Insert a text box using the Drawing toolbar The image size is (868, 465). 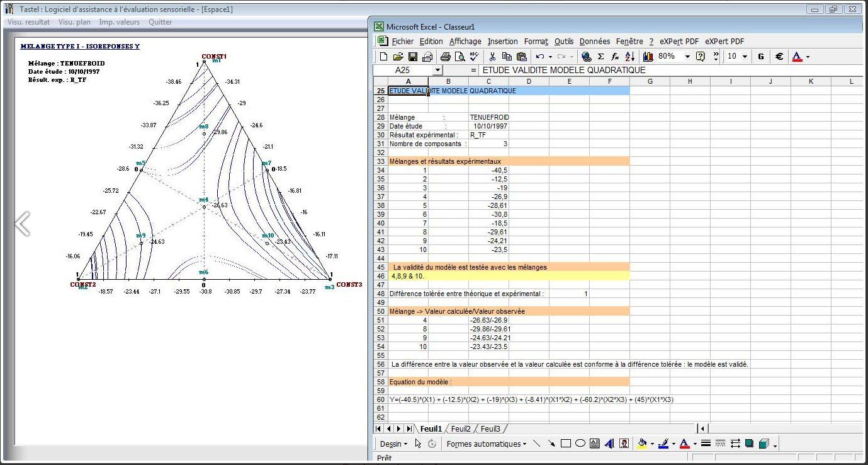pyautogui.click(x=594, y=444)
